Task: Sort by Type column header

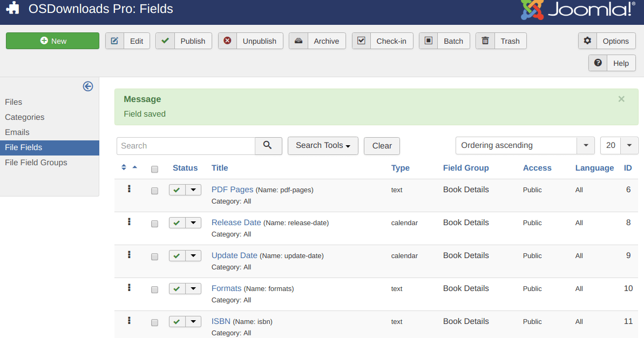Action: click(x=401, y=167)
